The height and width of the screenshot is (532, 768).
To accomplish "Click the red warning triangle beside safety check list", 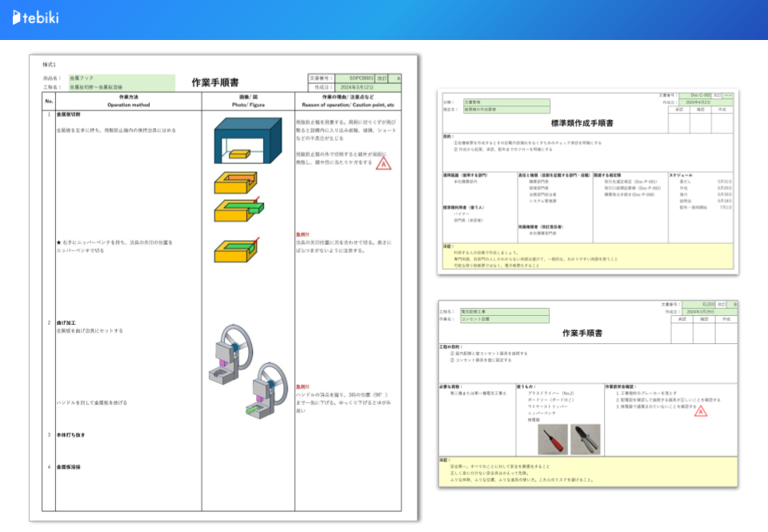I will (x=701, y=410).
